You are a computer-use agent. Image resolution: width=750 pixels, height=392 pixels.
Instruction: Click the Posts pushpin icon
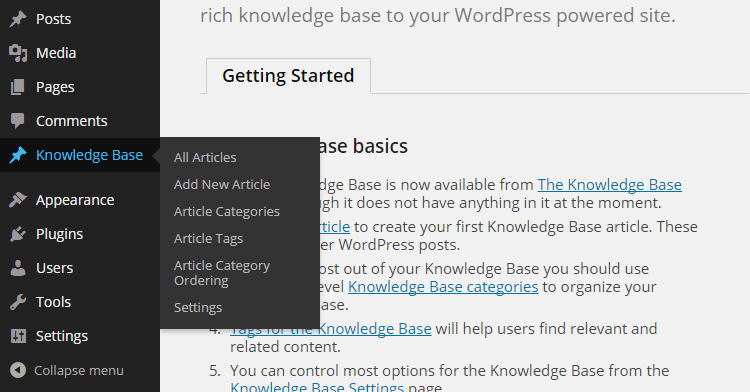pos(18,19)
